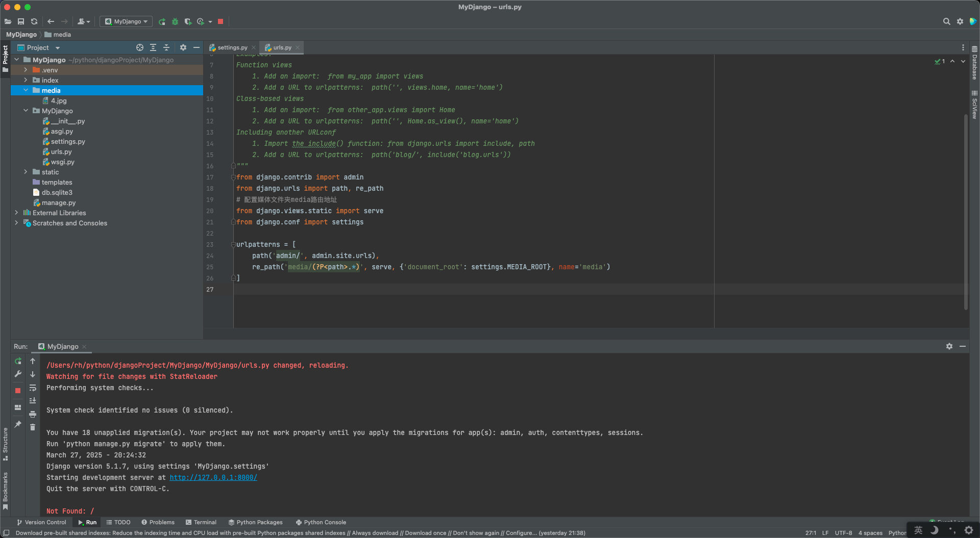This screenshot has height=538, width=980.
Task: Close the urls.py editor tab
Action: coord(298,47)
